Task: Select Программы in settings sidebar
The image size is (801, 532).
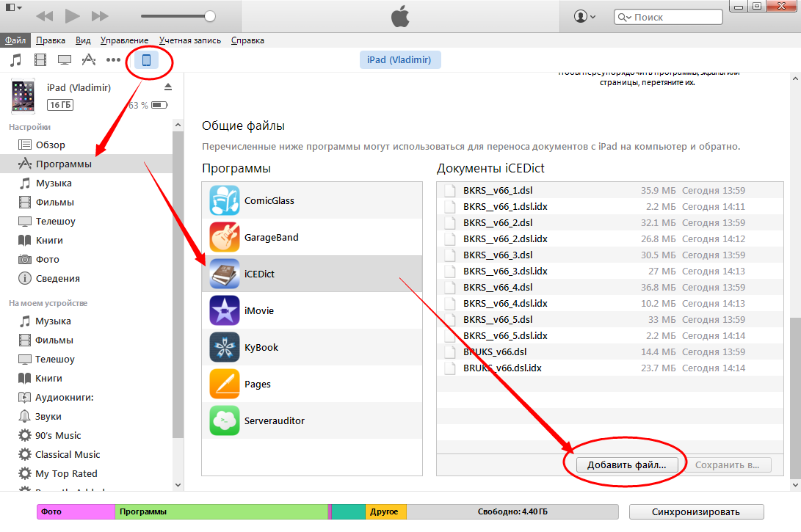Action: pyautogui.click(x=87, y=164)
